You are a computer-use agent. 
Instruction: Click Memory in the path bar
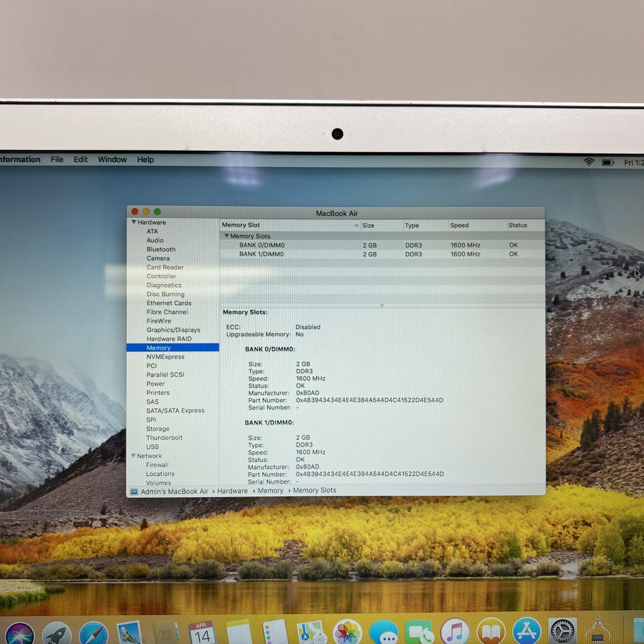[x=271, y=490]
